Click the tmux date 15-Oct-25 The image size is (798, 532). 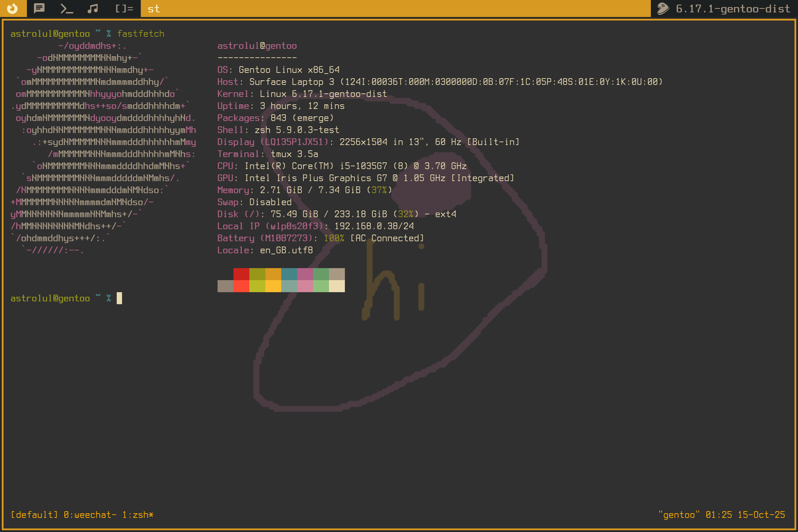(x=761, y=515)
